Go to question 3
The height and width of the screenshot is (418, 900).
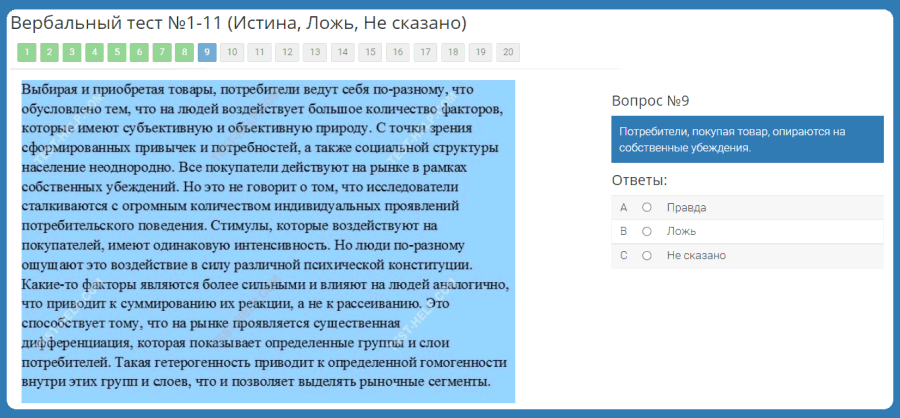pyautogui.click(x=72, y=52)
